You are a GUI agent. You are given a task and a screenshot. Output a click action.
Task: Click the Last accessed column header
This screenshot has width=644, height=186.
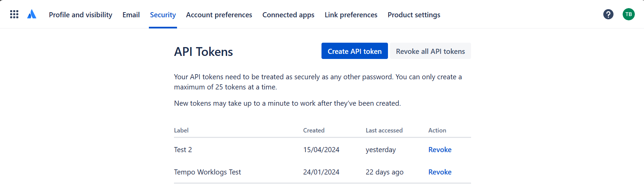[x=384, y=130]
